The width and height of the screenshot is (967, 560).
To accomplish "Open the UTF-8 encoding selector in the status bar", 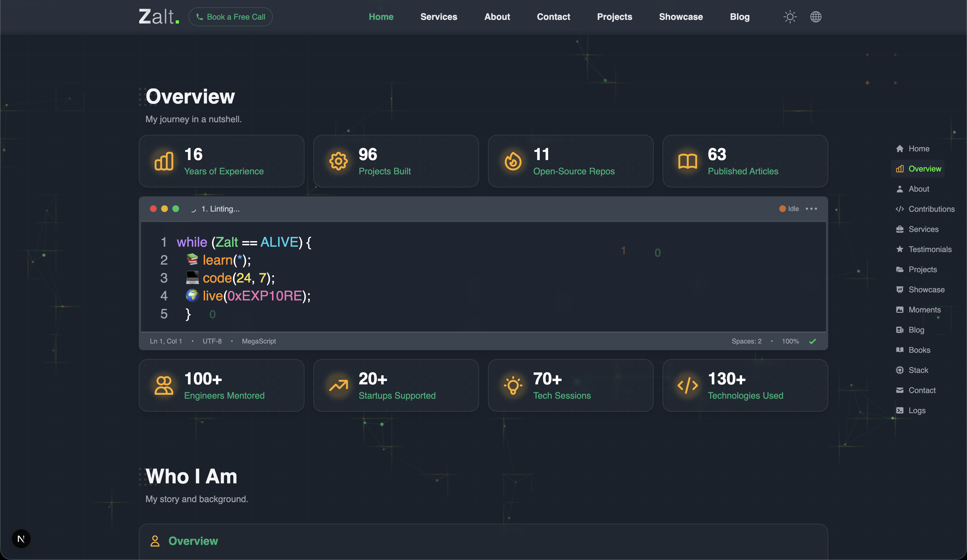I will 212,341.
